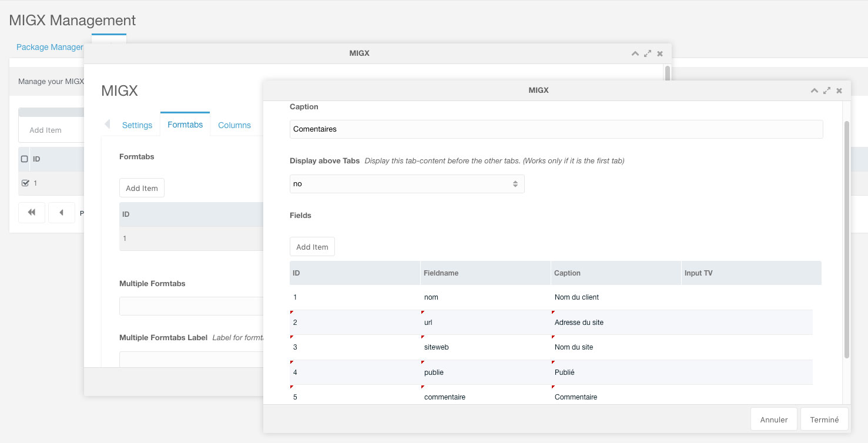Go to the first page with the double-arrow button

coord(32,213)
